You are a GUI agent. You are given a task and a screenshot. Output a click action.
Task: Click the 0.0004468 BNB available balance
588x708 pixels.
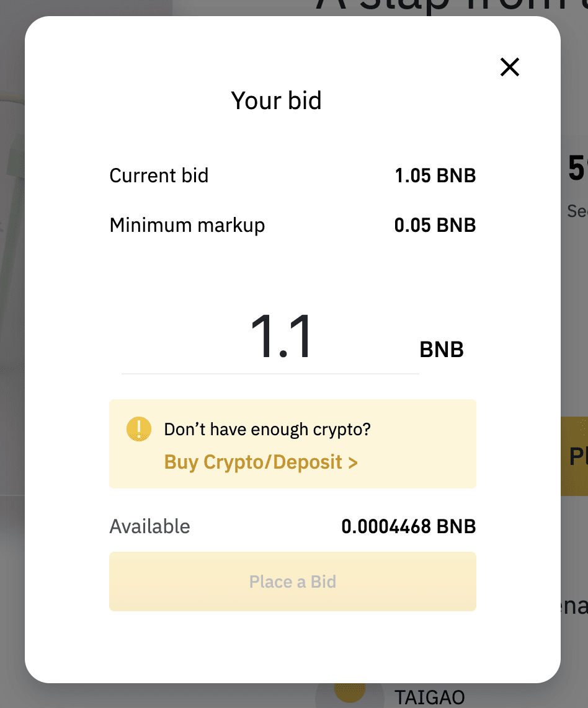point(409,526)
